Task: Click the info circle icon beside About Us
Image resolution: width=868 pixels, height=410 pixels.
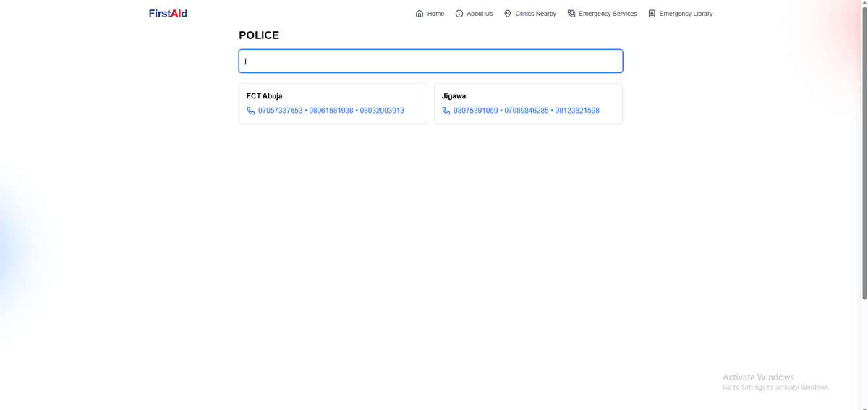Action: click(459, 14)
